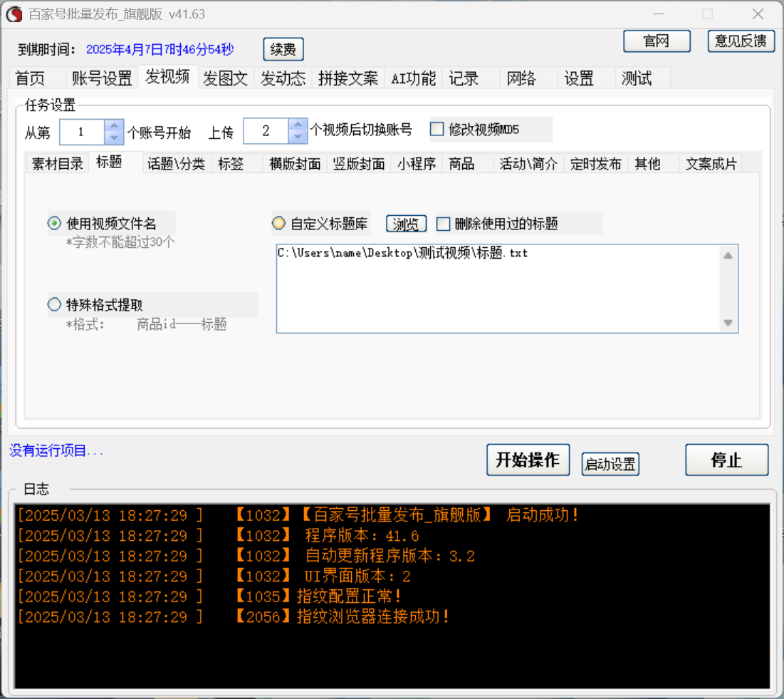
Task: Click the expiry date 2025年4月7日7时46分54秒
Action: coord(160,49)
